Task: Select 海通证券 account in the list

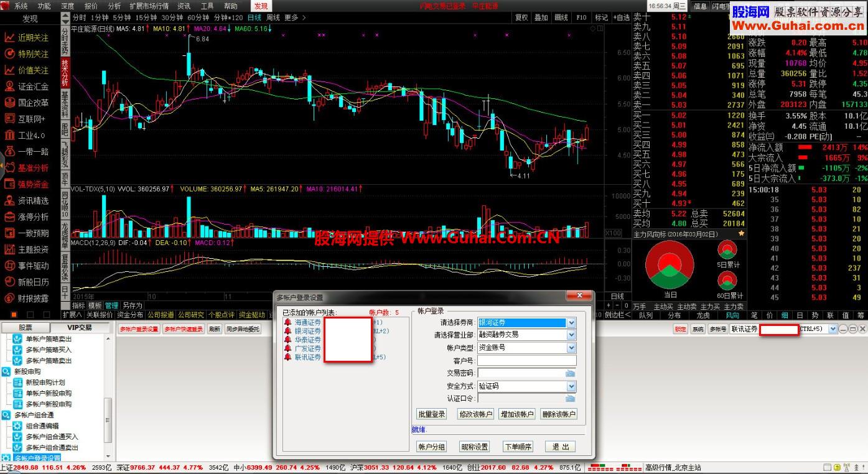Action: [307, 323]
